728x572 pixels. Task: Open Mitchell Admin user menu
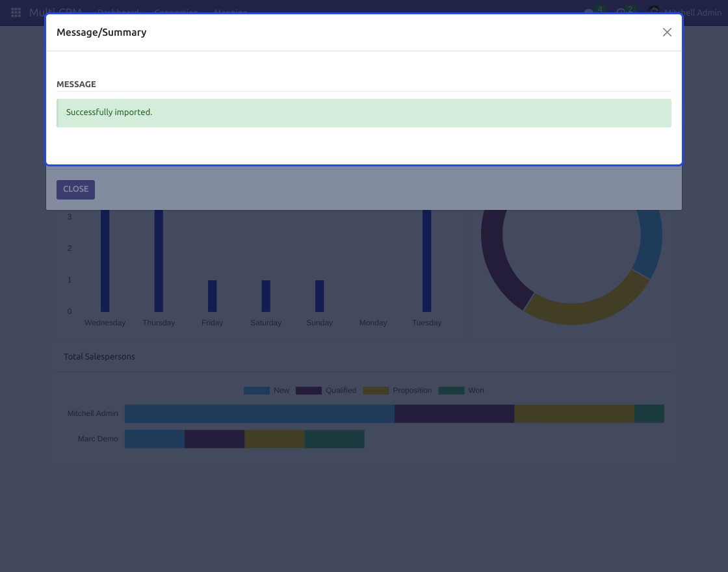(x=684, y=12)
